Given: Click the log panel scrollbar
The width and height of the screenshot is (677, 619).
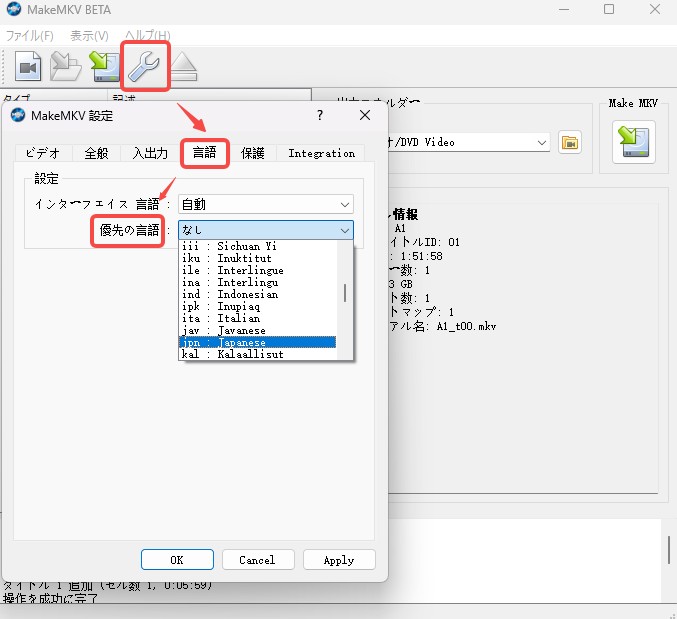Looking at the screenshot, I should click(x=669, y=550).
